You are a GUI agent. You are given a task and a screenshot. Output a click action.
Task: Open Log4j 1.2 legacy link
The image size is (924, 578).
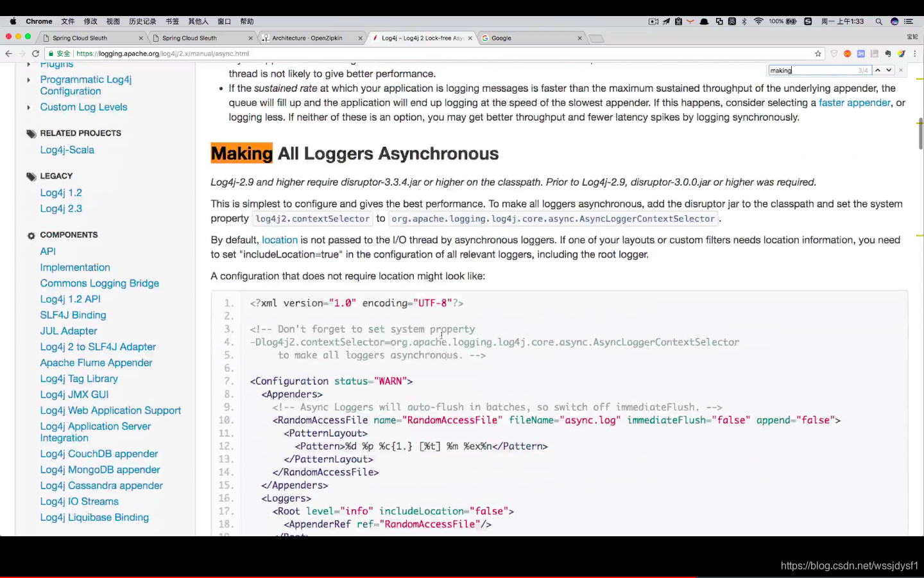[61, 193]
